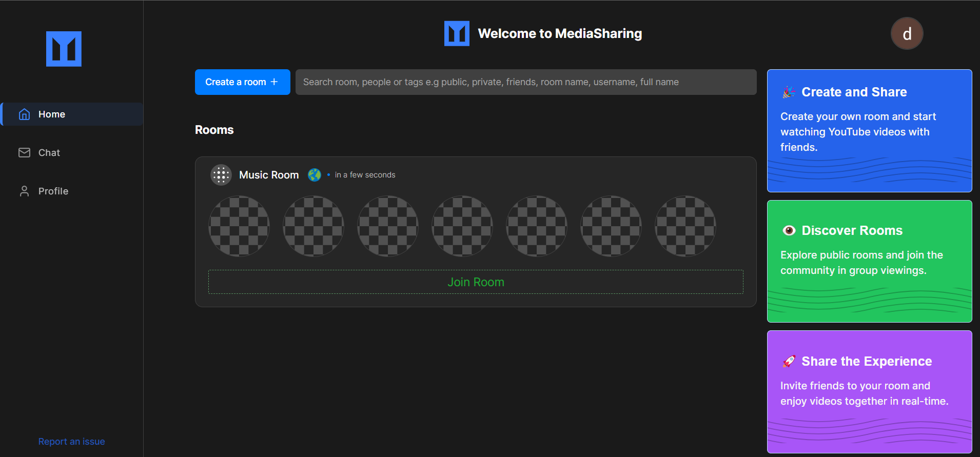The width and height of the screenshot is (980, 457).
Task: Select the seventh member avatar placeholder in Music Room
Action: [x=685, y=226]
